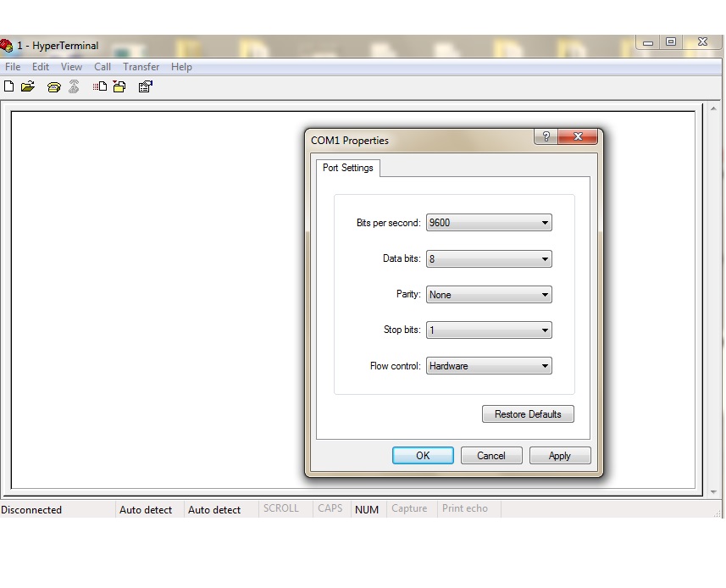Viewport: 726px width, 588px height.
Task: Click the HyperTerminal app icon in title bar
Action: tap(7, 46)
